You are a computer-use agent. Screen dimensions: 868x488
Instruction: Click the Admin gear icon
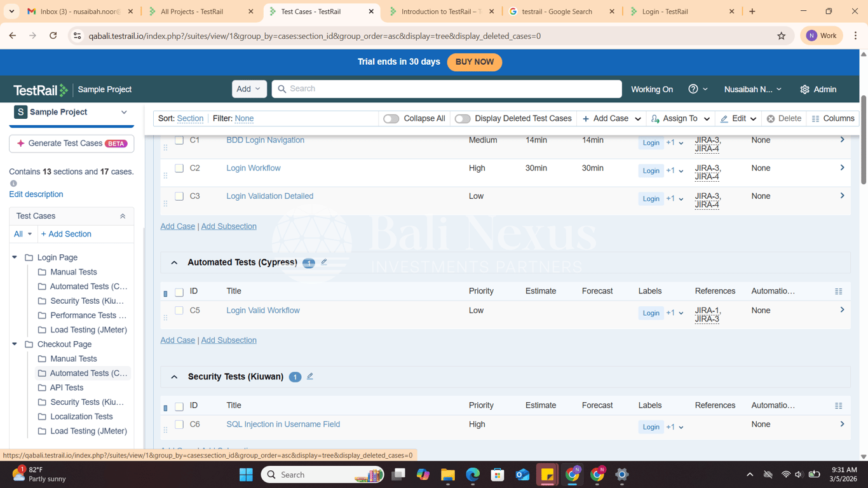point(804,90)
